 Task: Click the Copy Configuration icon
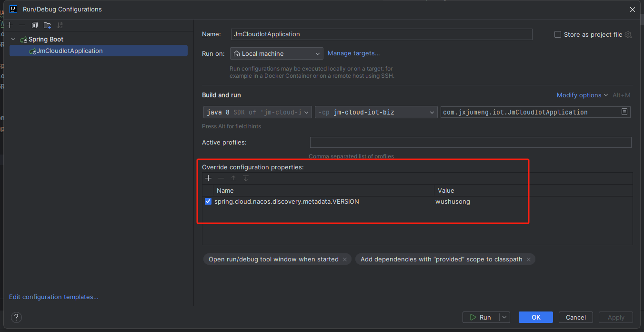click(34, 25)
